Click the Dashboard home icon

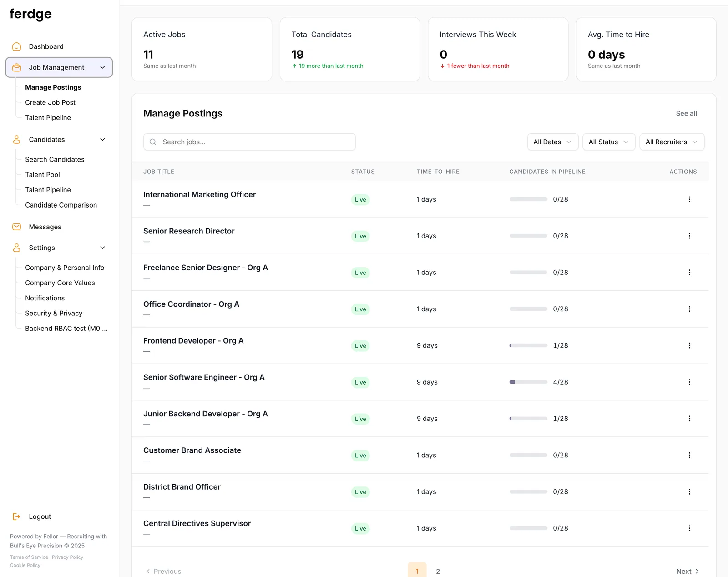click(17, 46)
